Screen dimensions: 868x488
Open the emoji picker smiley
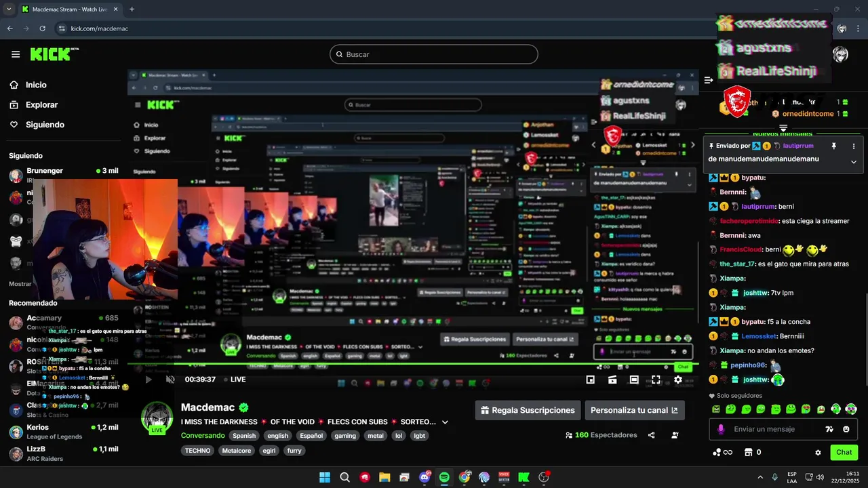[846, 429]
